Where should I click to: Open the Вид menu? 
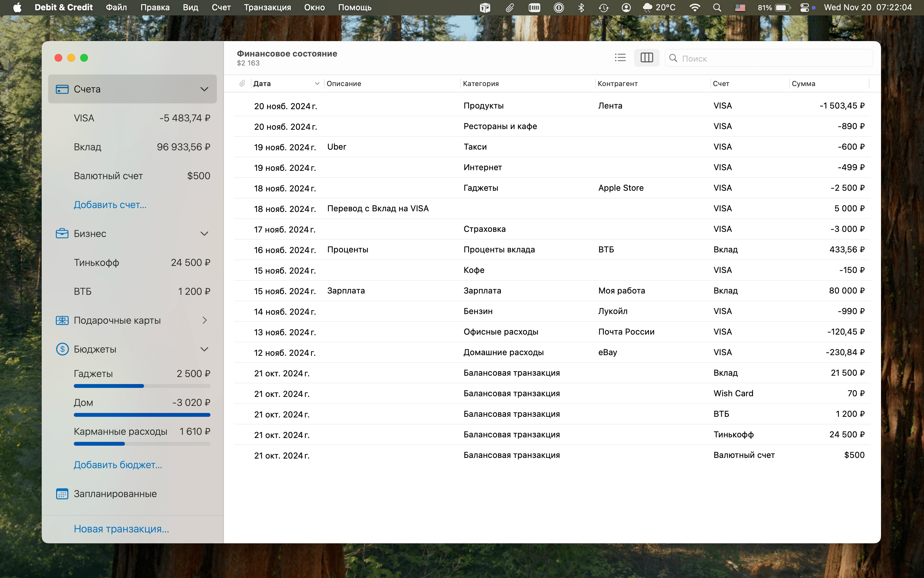(191, 7)
